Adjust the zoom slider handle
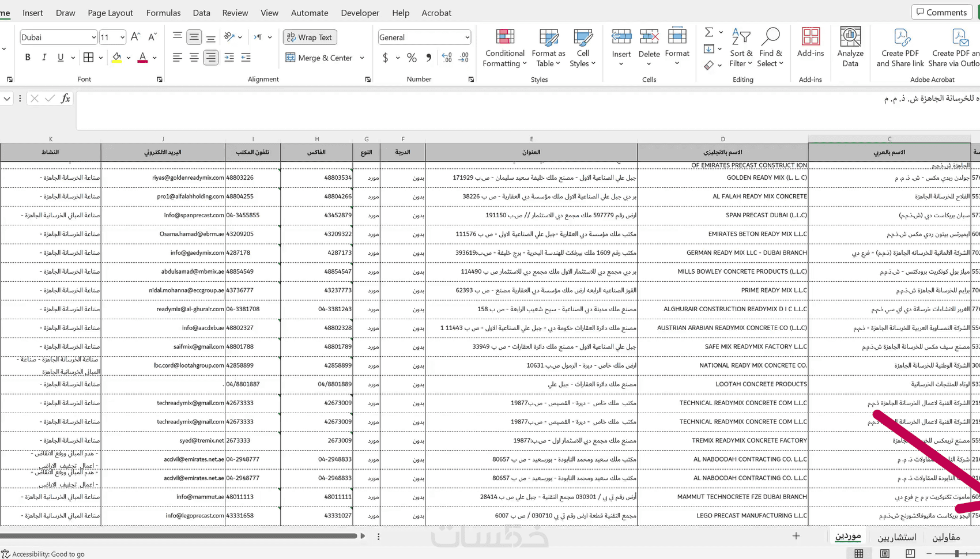The height and width of the screenshot is (559, 980). (957, 553)
